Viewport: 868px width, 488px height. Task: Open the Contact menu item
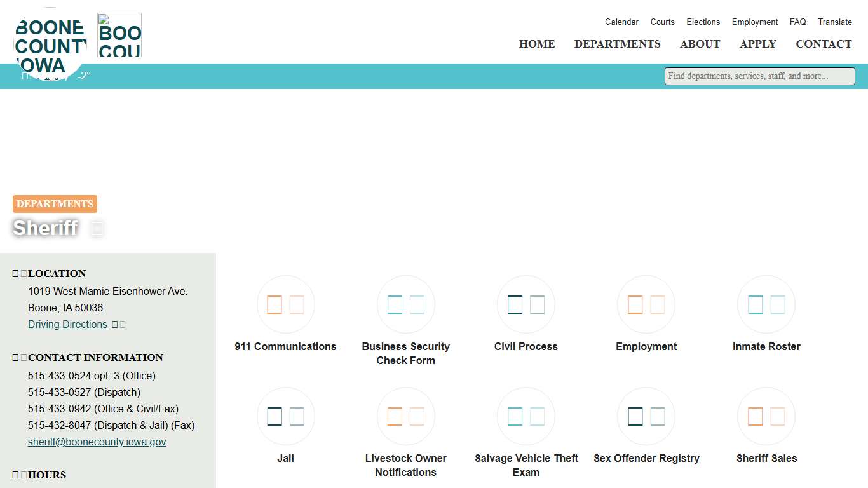pos(824,44)
